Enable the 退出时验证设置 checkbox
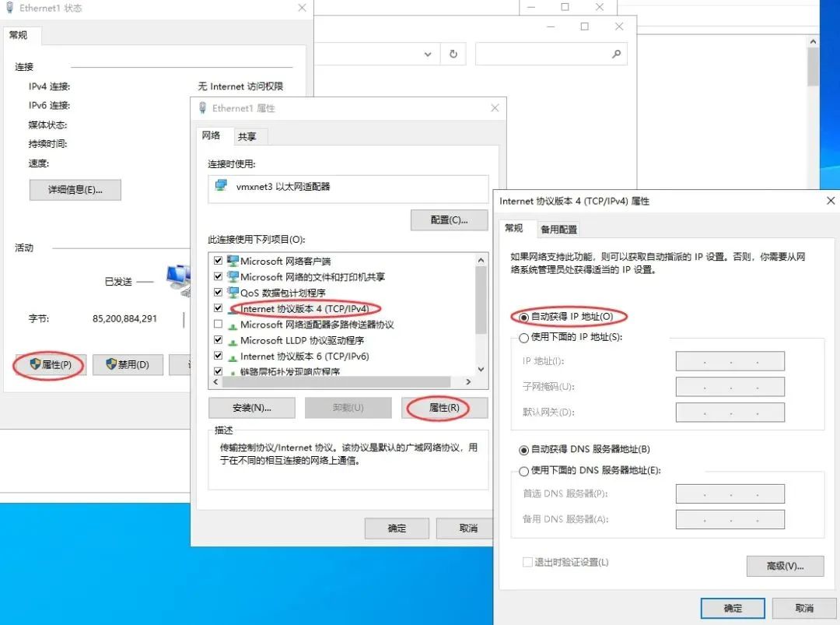This screenshot has height=625, width=840. click(527, 561)
